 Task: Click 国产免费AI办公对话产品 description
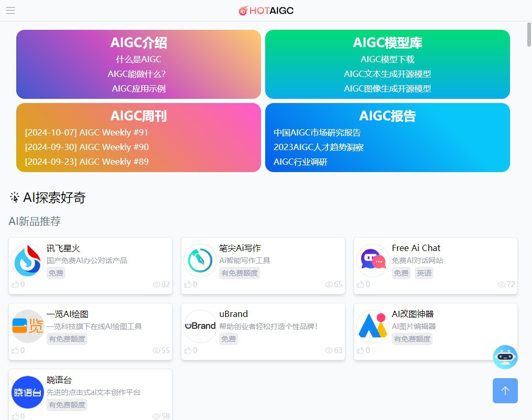pyautogui.click(x=87, y=260)
